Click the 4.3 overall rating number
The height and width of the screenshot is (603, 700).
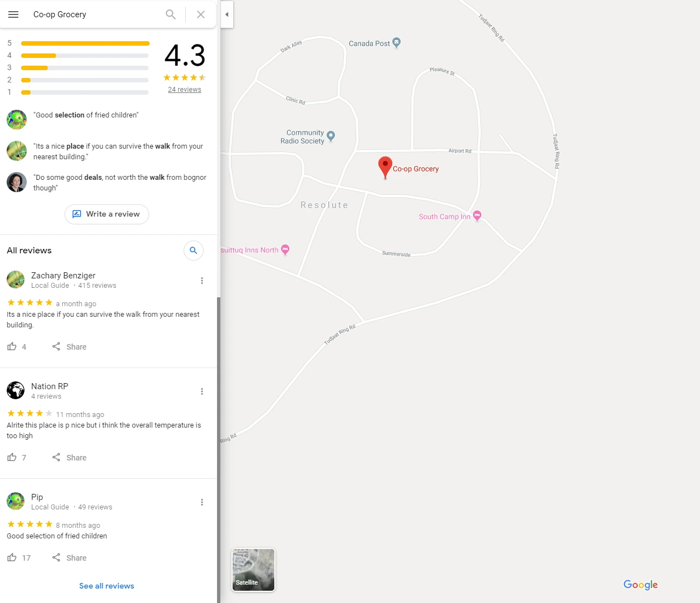click(185, 56)
